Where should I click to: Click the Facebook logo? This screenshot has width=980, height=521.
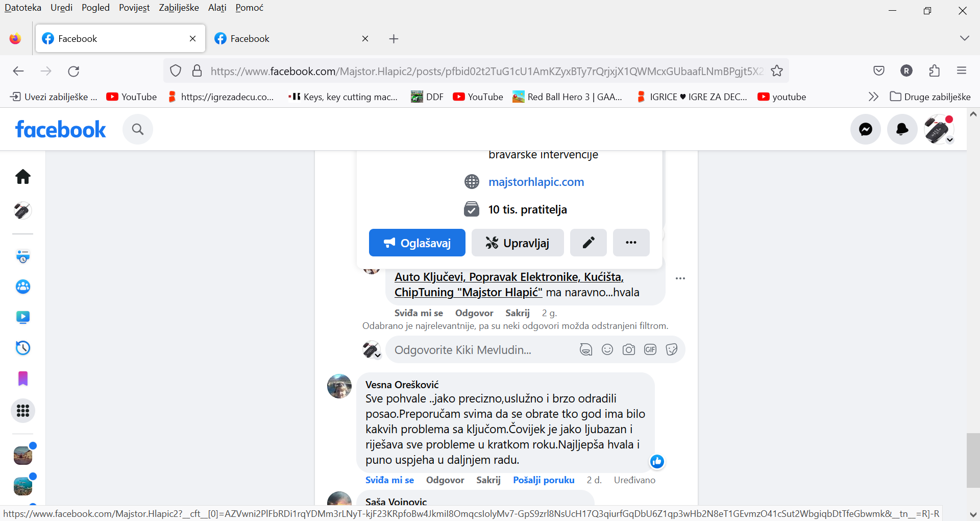[61, 129]
